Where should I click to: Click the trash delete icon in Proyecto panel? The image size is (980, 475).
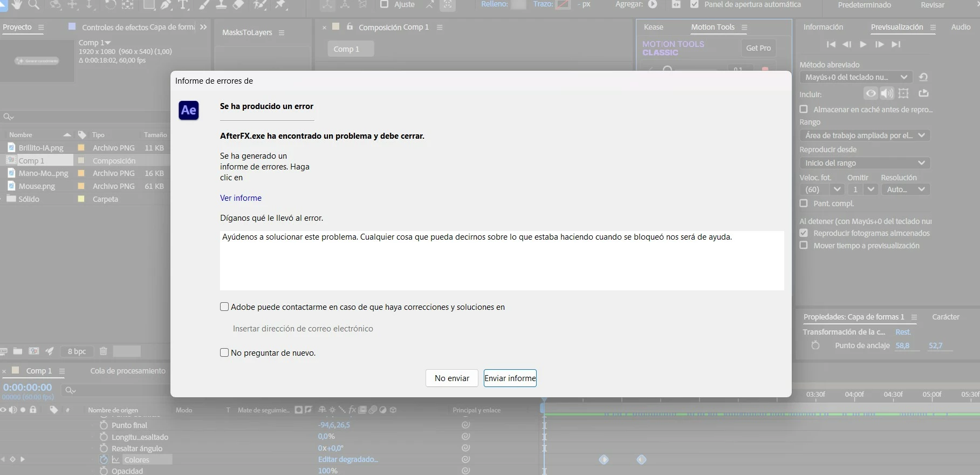104,351
